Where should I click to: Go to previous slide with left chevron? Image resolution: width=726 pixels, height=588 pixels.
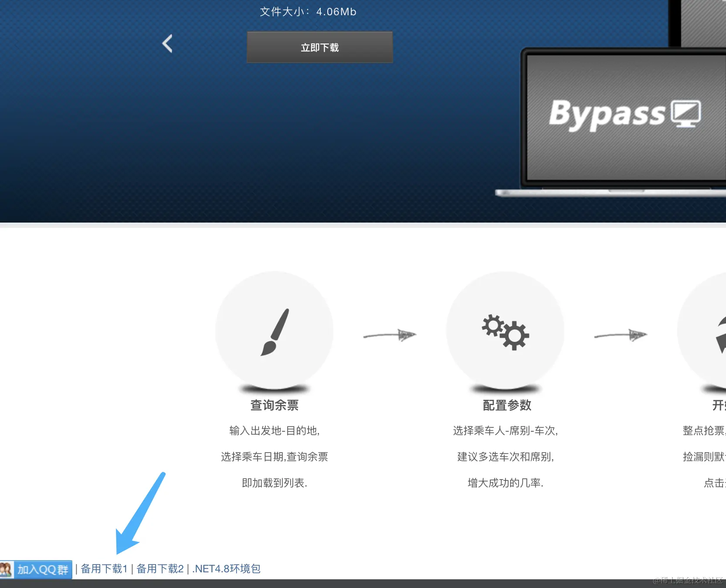(x=167, y=44)
